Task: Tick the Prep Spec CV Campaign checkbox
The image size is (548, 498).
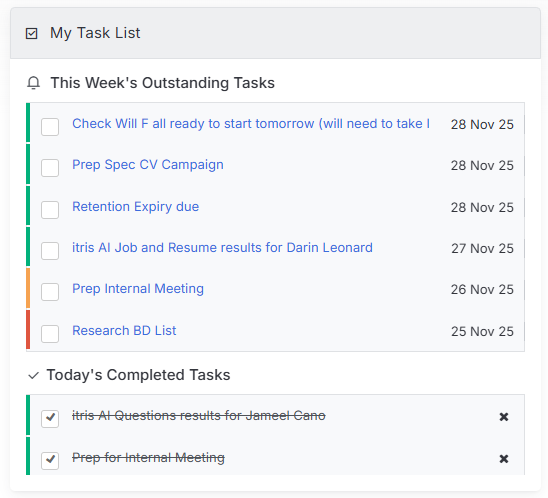Action: point(50,168)
